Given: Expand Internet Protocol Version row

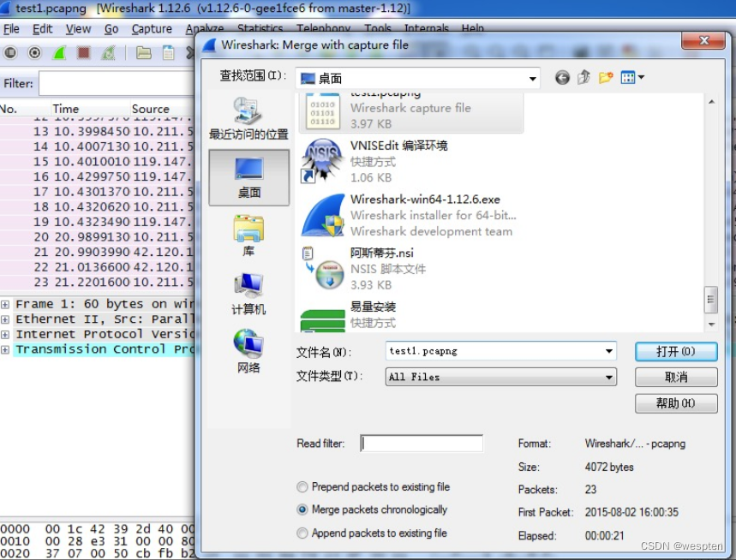Looking at the screenshot, I should coord(4,335).
